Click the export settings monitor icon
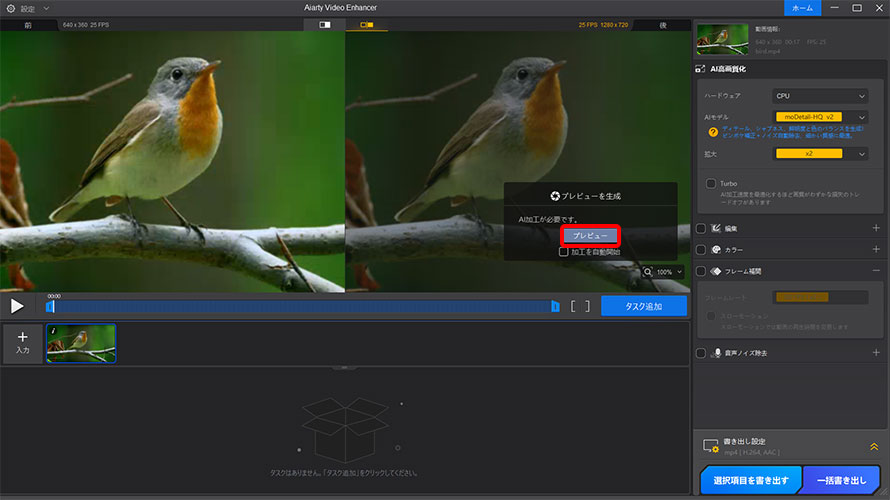Viewport: 890px width, 500px height. coord(711,446)
